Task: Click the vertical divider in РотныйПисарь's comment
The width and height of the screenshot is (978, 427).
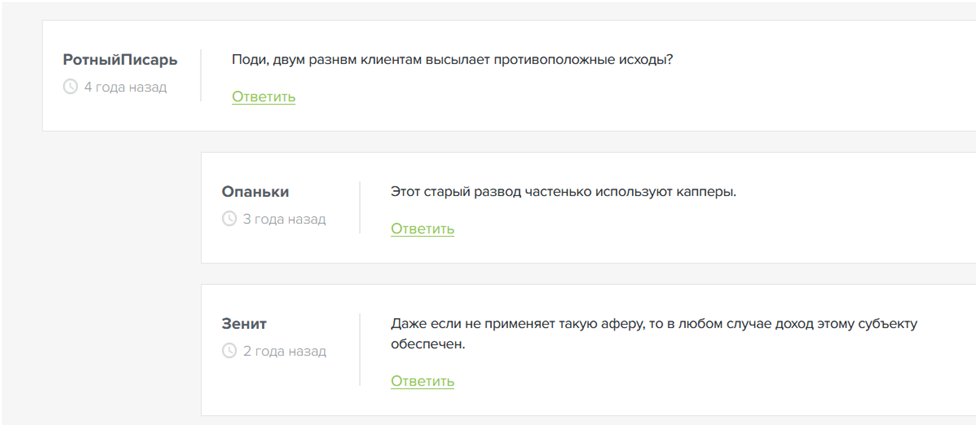Action: point(201,75)
